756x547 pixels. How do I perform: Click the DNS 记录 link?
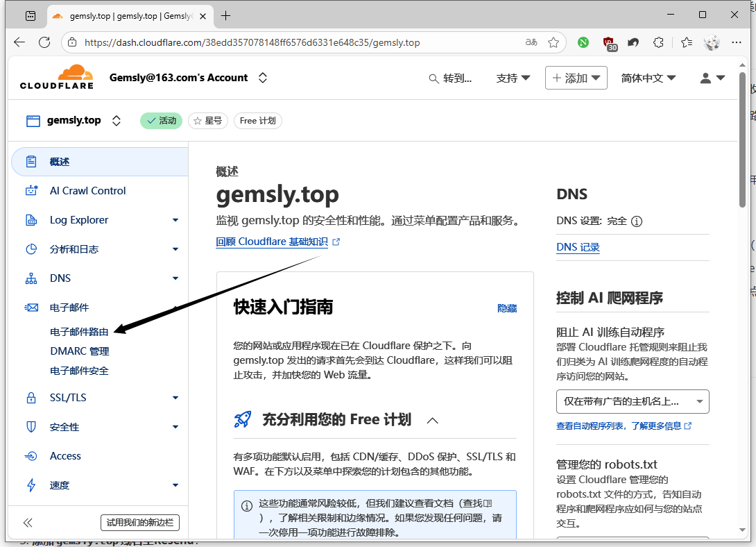(578, 247)
